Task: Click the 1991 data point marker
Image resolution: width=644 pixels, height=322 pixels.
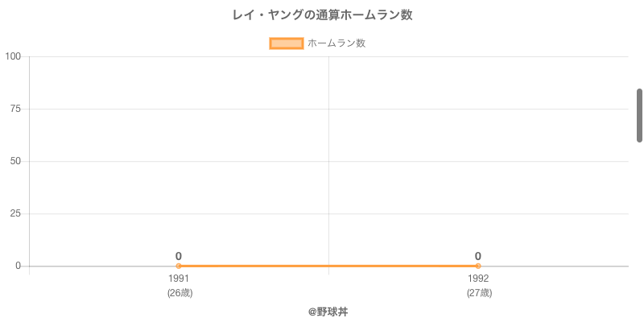Action: tap(179, 266)
